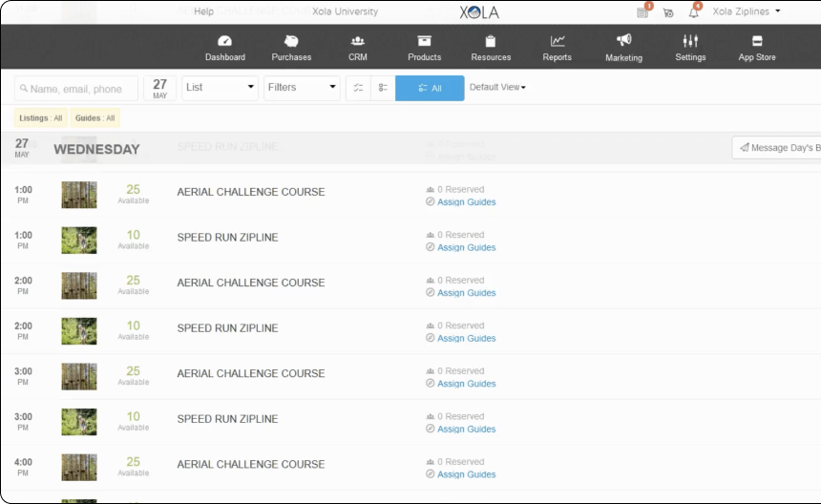Viewport: 821px width, 504px height.
Task: Switch to first checklist view toggle
Action: pos(358,88)
